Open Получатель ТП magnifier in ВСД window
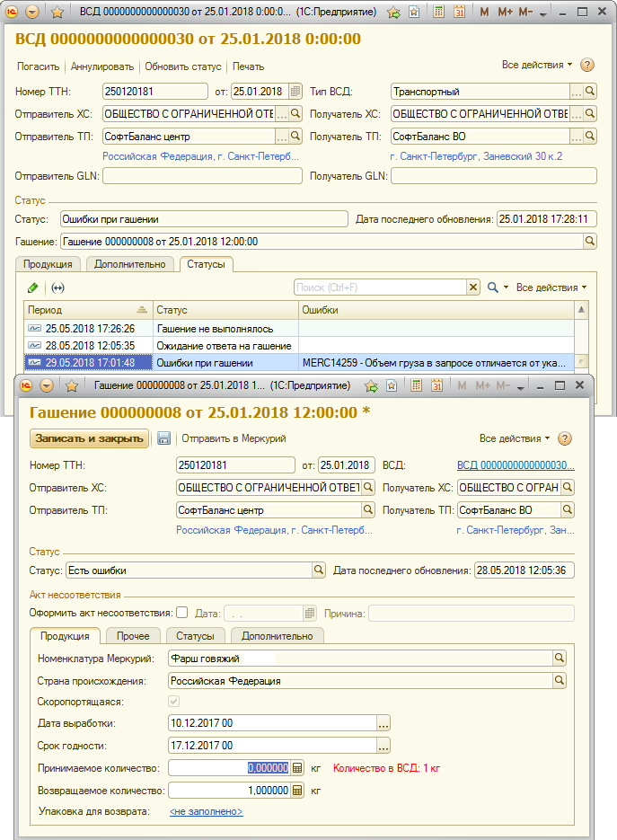This screenshot has height=840, width=617. click(x=590, y=137)
